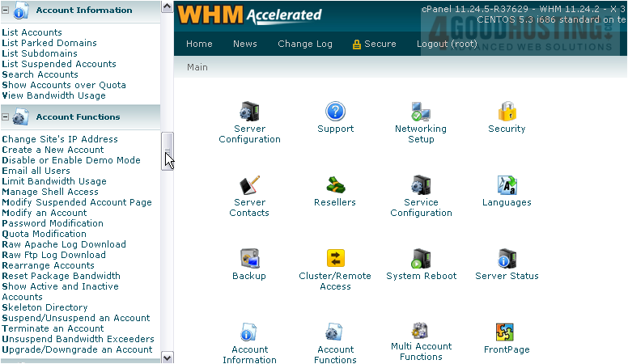Open the Home menu item
The height and width of the screenshot is (364, 628).
pyautogui.click(x=199, y=44)
